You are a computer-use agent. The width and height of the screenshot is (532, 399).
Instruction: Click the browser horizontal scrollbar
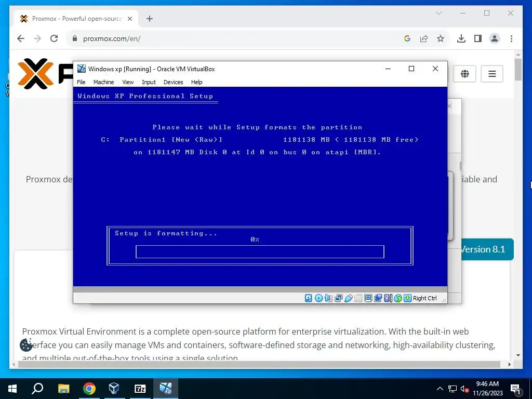pyautogui.click(x=260, y=364)
